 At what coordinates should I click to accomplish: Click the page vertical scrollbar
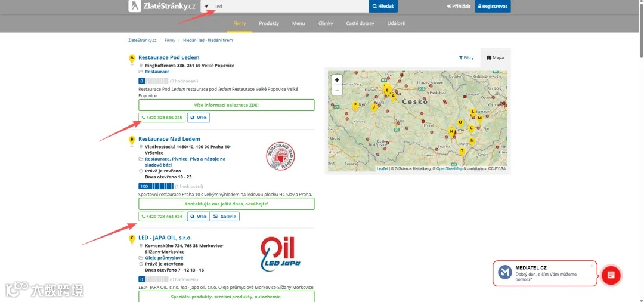coord(641,30)
